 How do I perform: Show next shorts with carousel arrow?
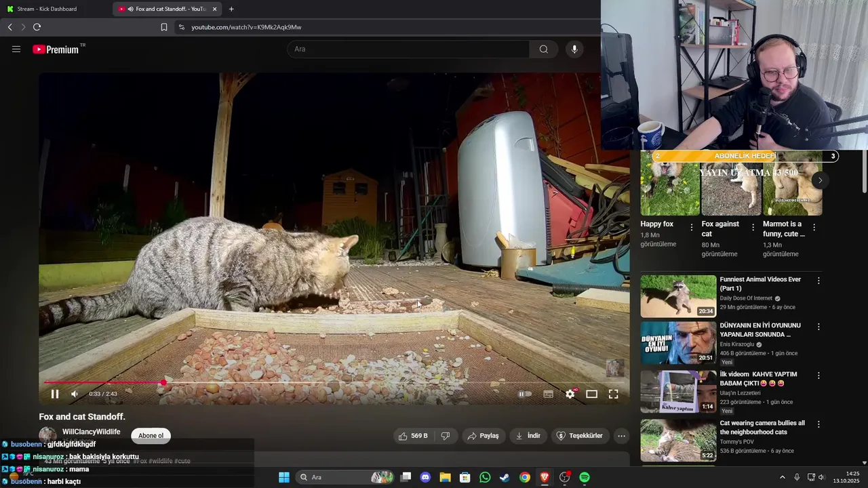pos(820,180)
